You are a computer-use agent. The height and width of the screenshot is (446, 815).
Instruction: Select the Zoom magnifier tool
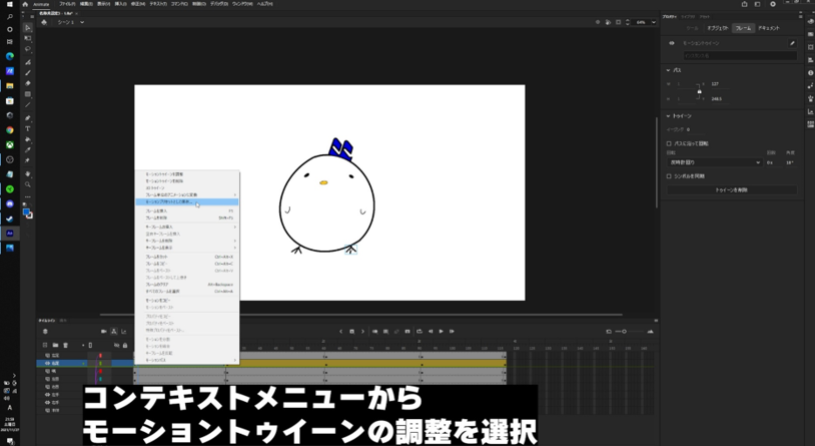point(28,185)
